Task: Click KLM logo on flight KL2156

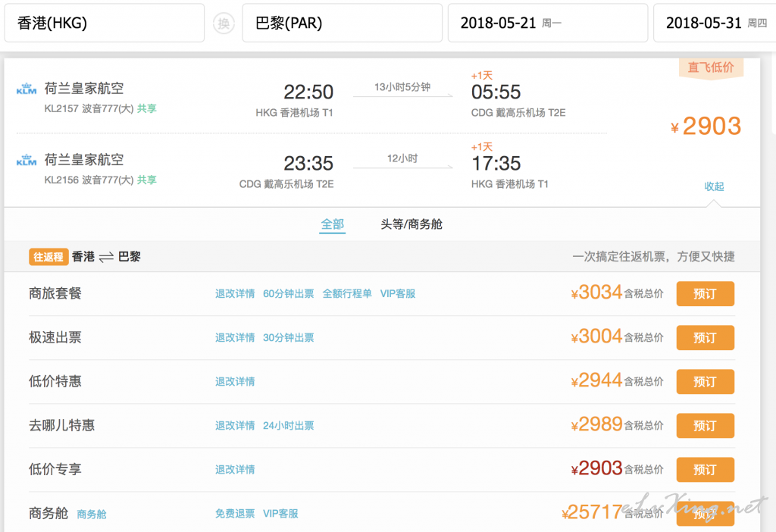Action: [x=27, y=160]
